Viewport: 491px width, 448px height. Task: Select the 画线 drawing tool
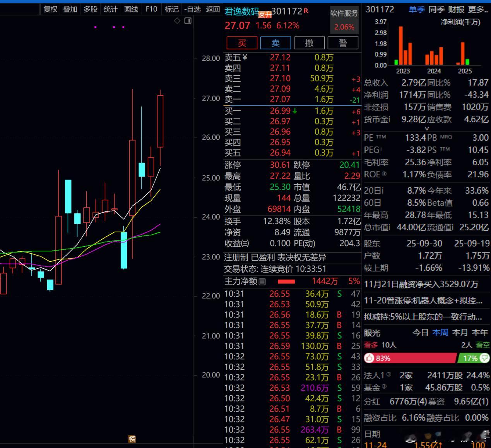(x=131, y=9)
